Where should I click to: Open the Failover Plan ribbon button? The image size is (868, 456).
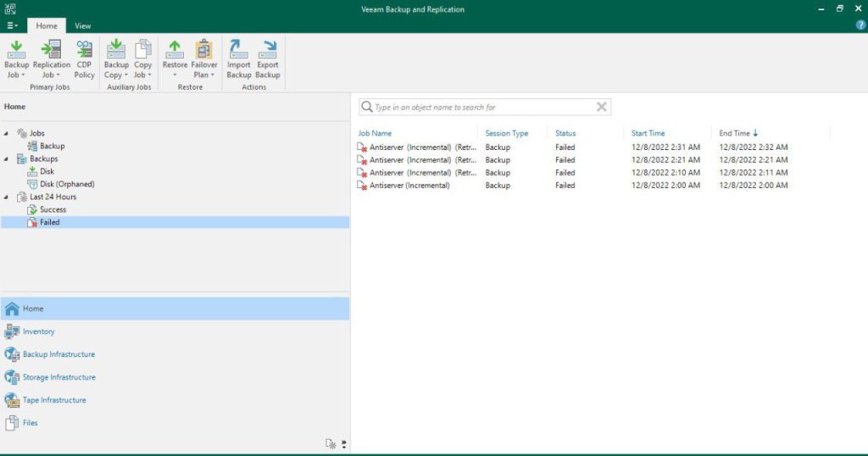(x=203, y=59)
